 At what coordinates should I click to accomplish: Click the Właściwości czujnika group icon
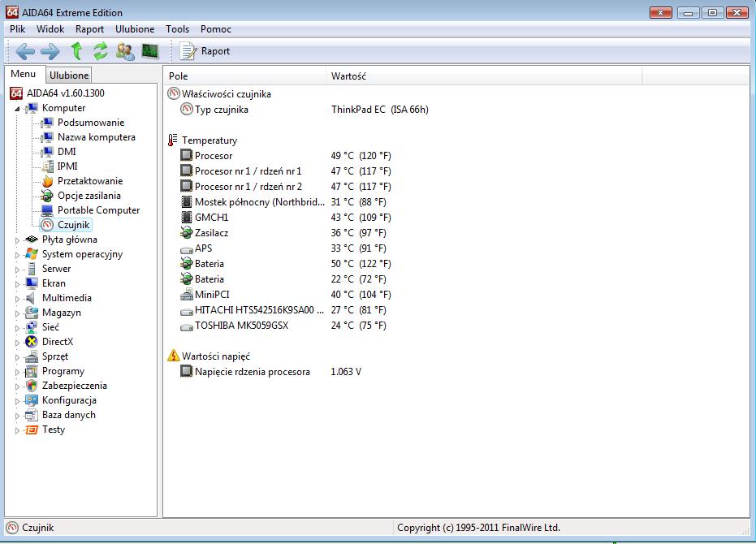coord(174,93)
